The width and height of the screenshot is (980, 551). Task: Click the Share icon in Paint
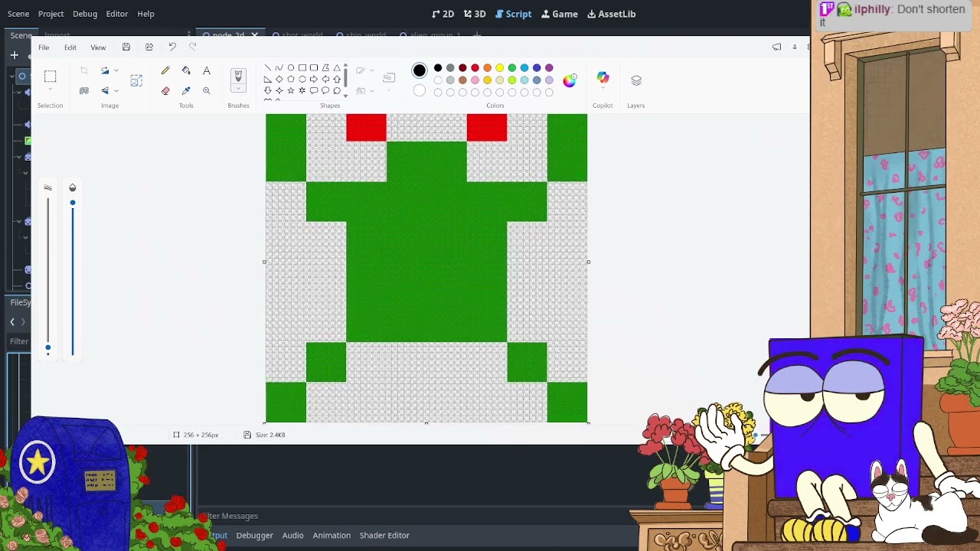149,47
